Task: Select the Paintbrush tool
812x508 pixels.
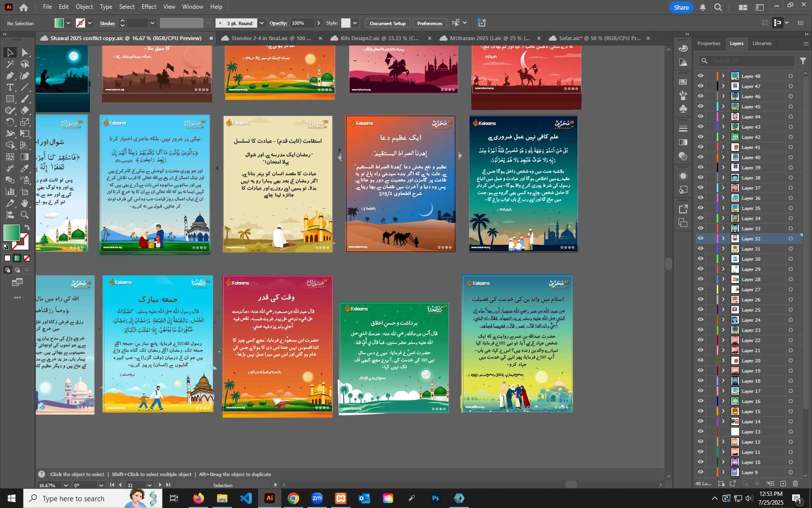Action: 25,99
